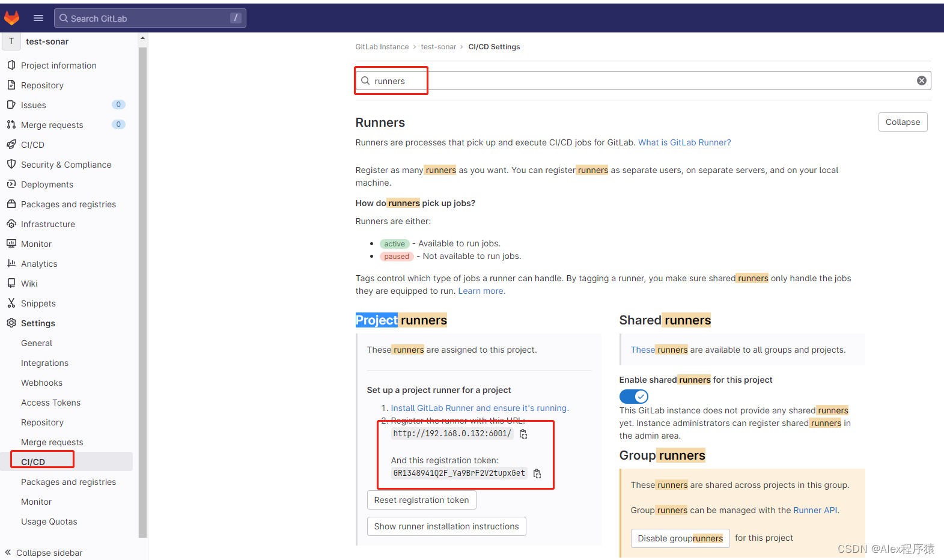Click the Settings gear icon
This screenshot has height=560, width=944.
coord(11,323)
